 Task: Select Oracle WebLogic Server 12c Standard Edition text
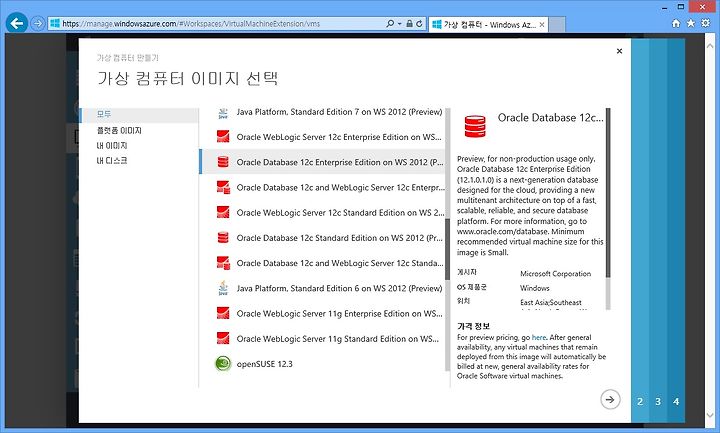340,213
